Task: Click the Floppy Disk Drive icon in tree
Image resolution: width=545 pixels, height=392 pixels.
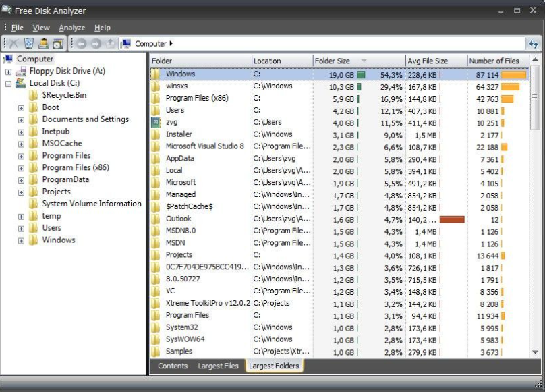Action: (x=21, y=72)
